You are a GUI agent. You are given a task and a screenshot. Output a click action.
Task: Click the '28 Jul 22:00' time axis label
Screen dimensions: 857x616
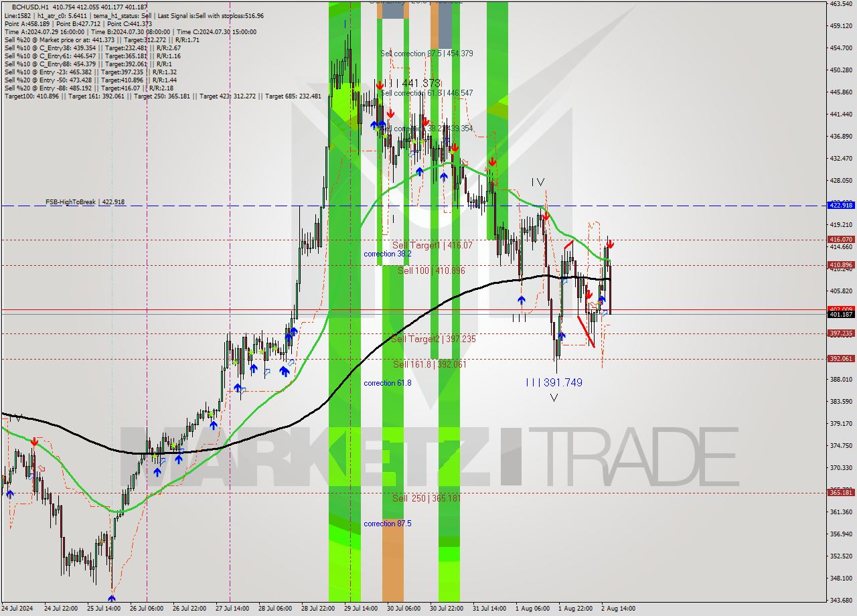coord(318,609)
